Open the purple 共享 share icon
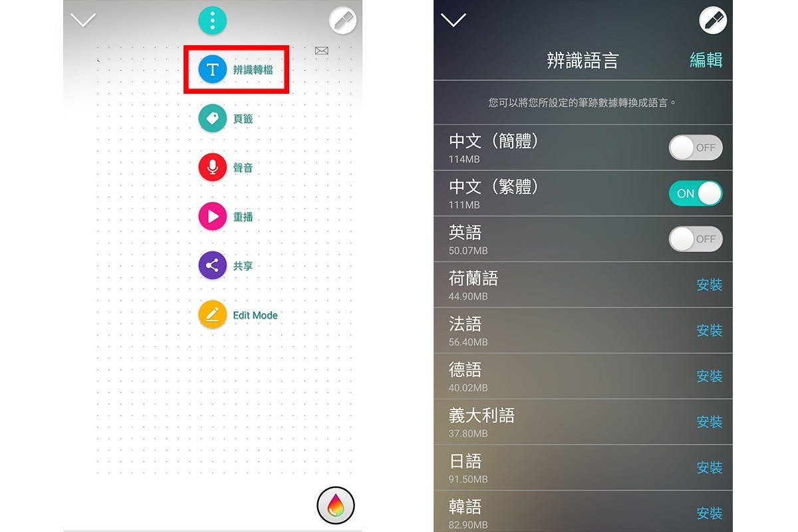This screenshot has width=798, height=532. point(212,266)
